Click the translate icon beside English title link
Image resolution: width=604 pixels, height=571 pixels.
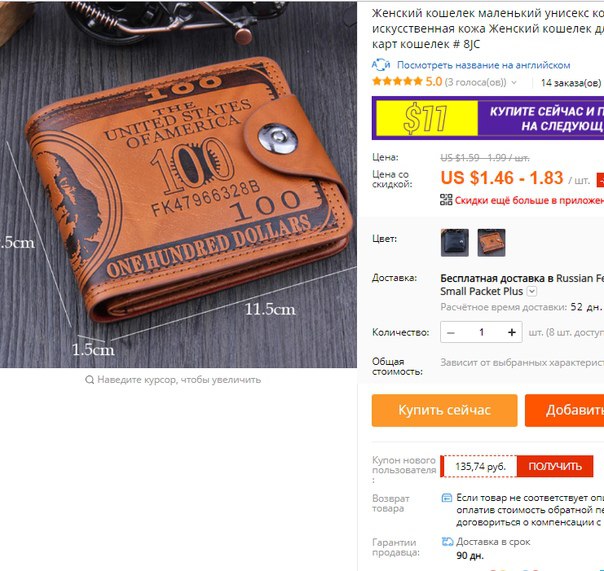[x=381, y=65]
